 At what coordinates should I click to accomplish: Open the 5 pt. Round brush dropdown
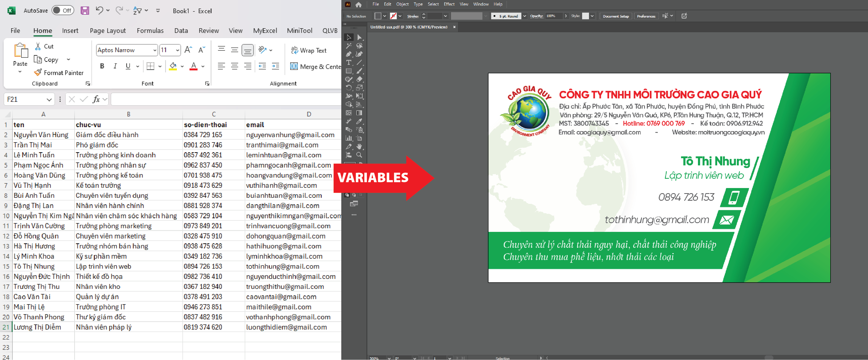[525, 16]
